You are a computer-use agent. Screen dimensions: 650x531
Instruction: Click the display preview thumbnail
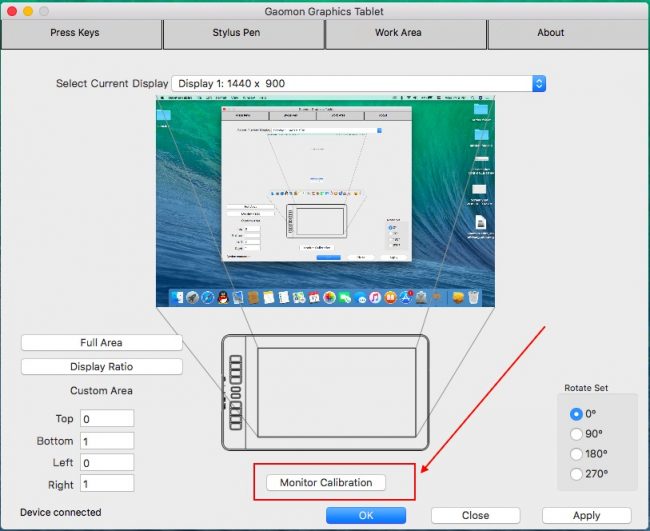325,201
